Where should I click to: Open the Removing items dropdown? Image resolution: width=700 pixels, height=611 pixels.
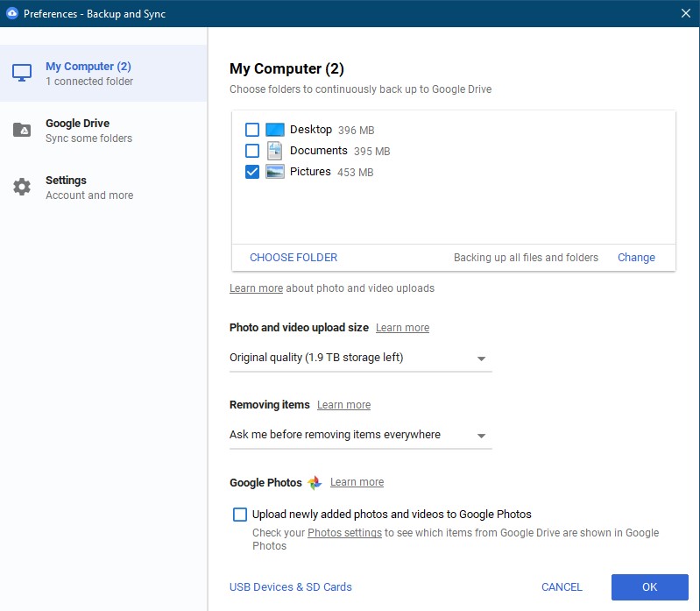360,435
